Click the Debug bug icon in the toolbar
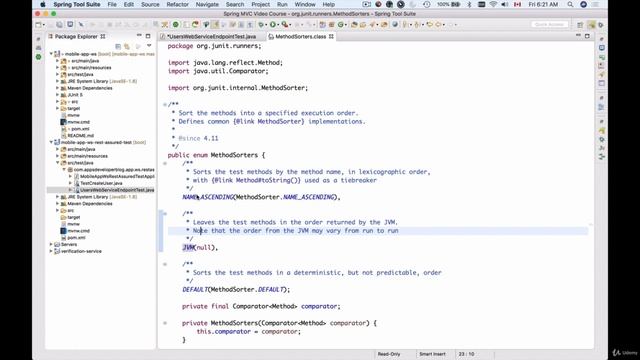This screenshot has height=360, width=640. click(261, 25)
